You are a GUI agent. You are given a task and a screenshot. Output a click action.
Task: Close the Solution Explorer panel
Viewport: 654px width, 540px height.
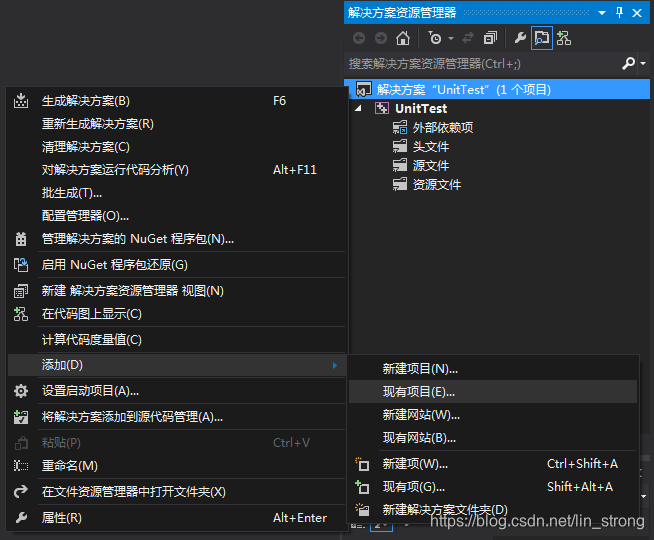tap(637, 13)
